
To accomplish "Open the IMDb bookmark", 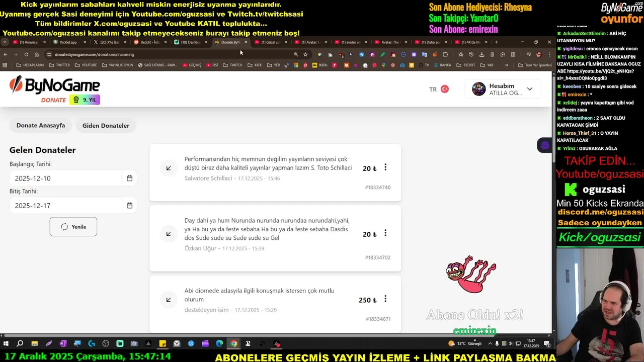I will click(x=320, y=65).
